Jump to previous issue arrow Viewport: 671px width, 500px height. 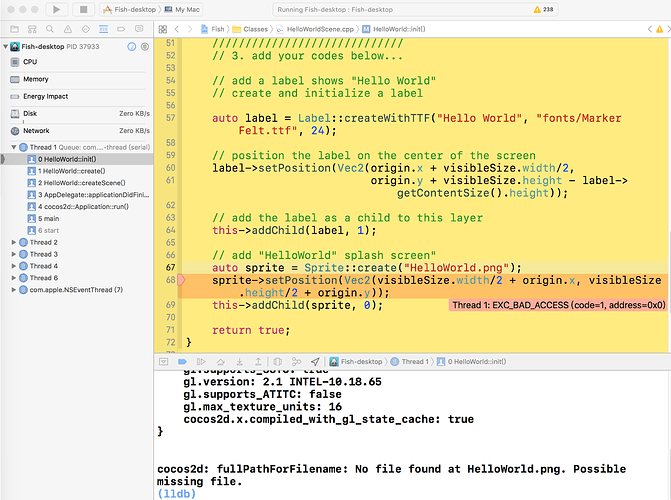650,29
